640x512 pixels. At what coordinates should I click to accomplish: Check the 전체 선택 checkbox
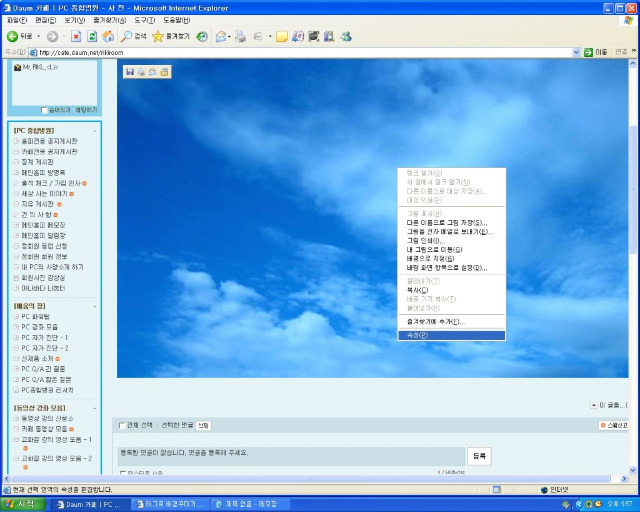tap(121, 425)
